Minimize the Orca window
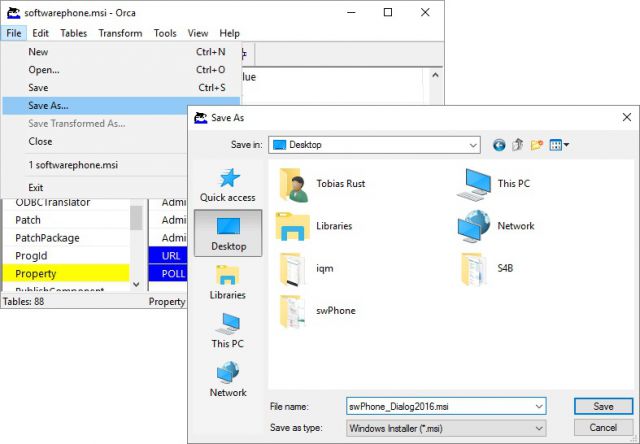 coord(351,12)
